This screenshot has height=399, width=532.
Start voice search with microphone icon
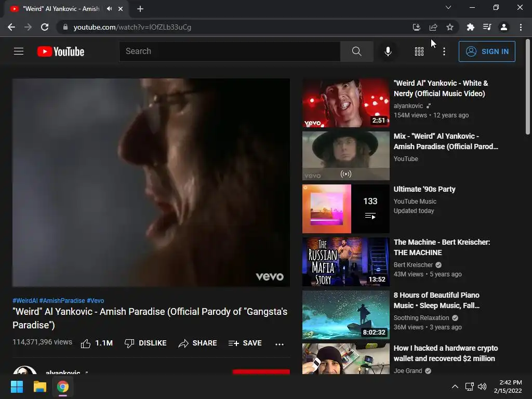click(x=388, y=51)
